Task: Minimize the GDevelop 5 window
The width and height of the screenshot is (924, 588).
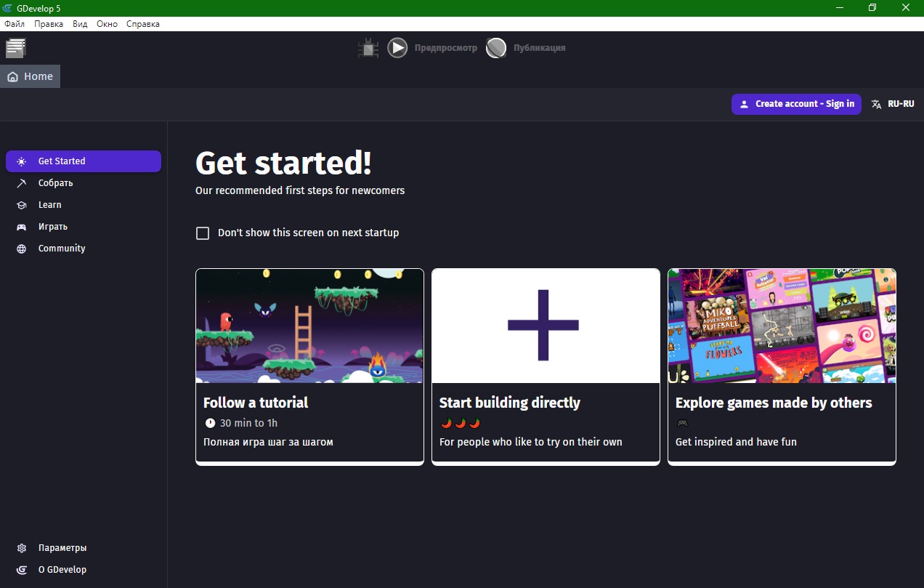Action: pos(839,8)
